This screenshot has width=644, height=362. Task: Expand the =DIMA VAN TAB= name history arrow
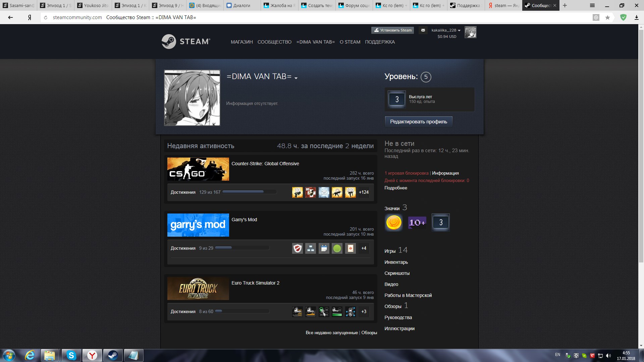pos(296,78)
